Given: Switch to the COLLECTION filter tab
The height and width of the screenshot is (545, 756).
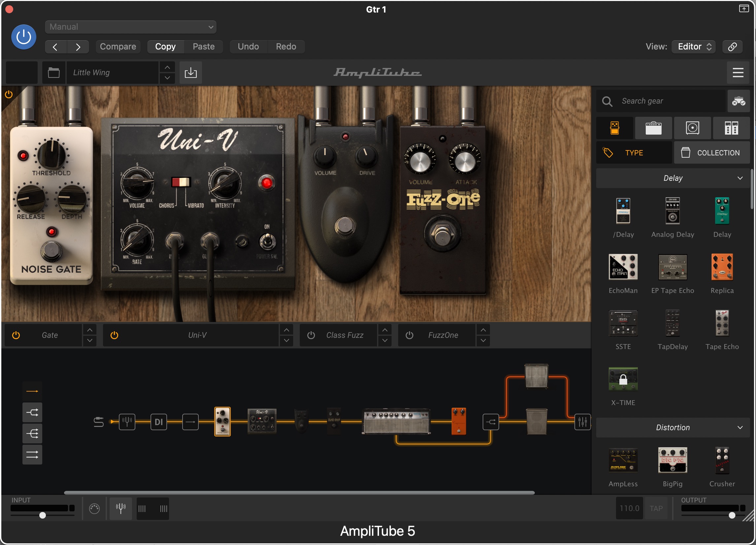Looking at the screenshot, I should coord(712,152).
